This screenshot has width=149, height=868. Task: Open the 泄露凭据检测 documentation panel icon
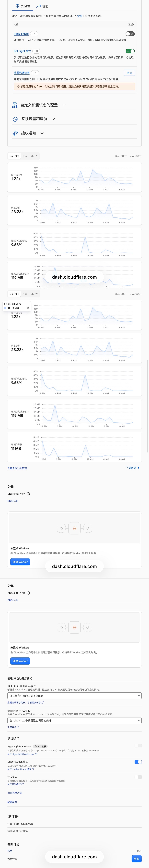coord(35,73)
